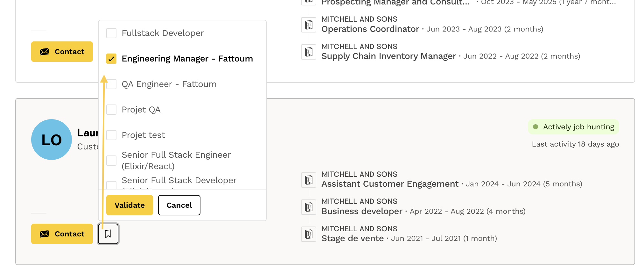Click building icon beside Assistant Customer Engagement
The height and width of the screenshot is (274, 644).
(x=309, y=180)
